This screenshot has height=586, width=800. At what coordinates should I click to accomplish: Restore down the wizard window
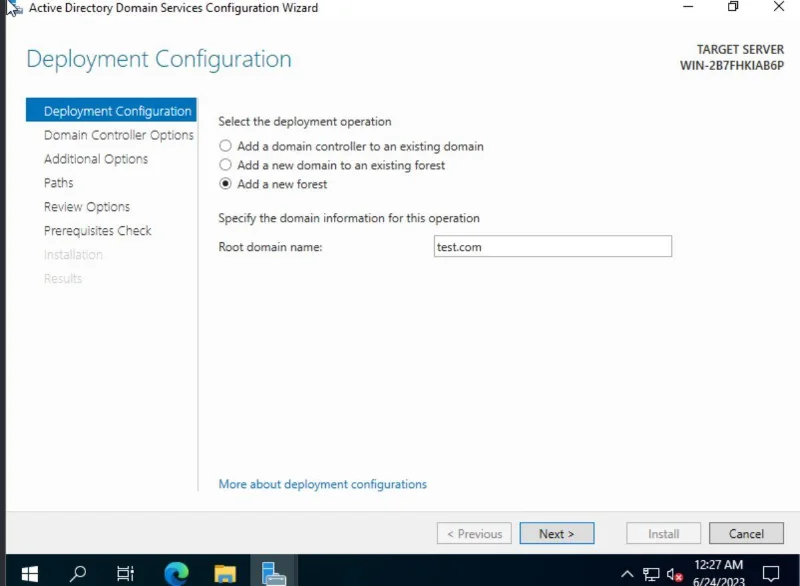pyautogui.click(x=733, y=7)
